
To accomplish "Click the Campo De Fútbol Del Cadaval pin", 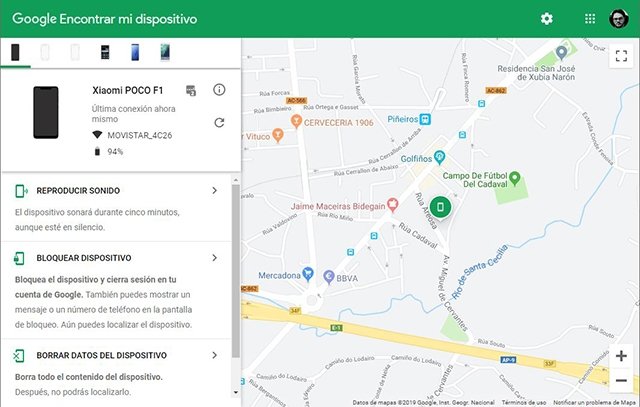I will 515,178.
